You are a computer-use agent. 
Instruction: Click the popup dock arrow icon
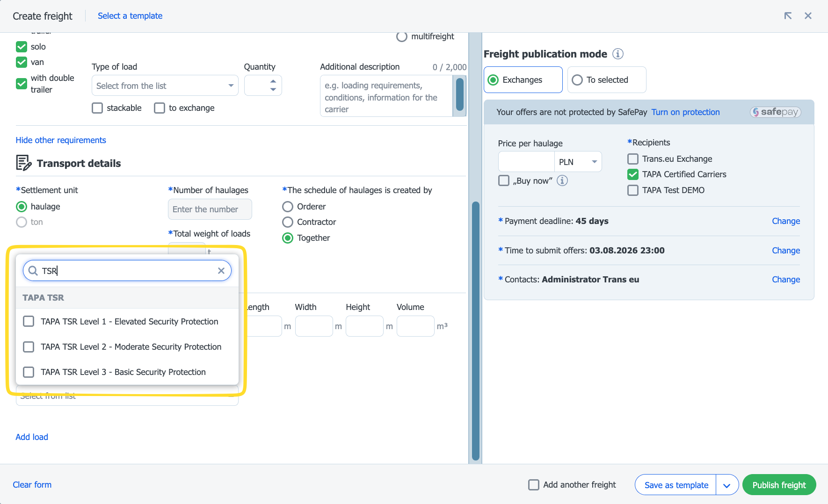coord(788,16)
